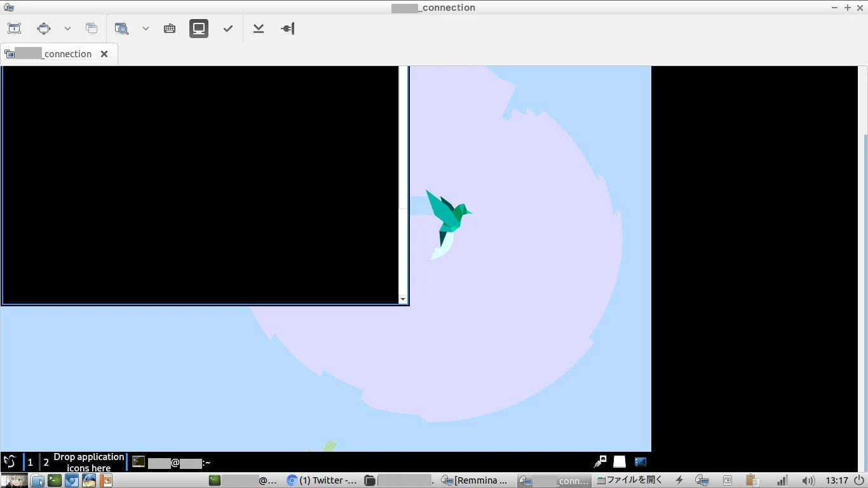Click the highlighted monitor preferences toolbar button
This screenshot has height=488, width=868.
199,29
